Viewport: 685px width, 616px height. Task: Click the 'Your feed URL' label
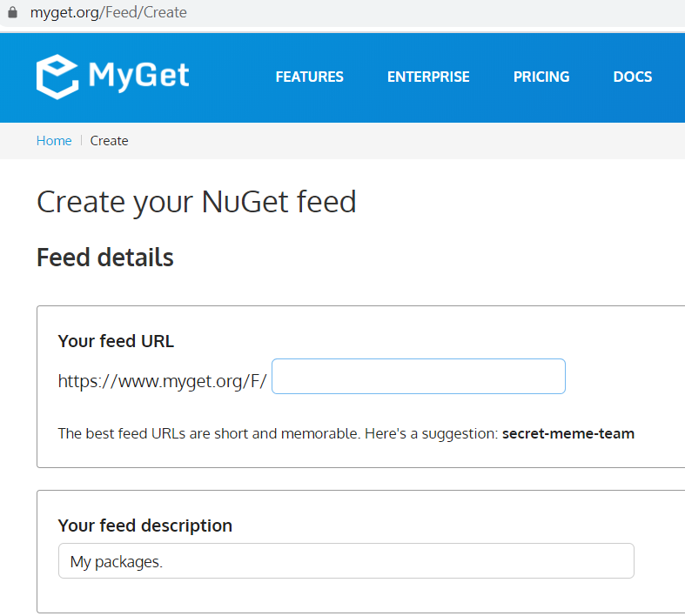click(116, 342)
